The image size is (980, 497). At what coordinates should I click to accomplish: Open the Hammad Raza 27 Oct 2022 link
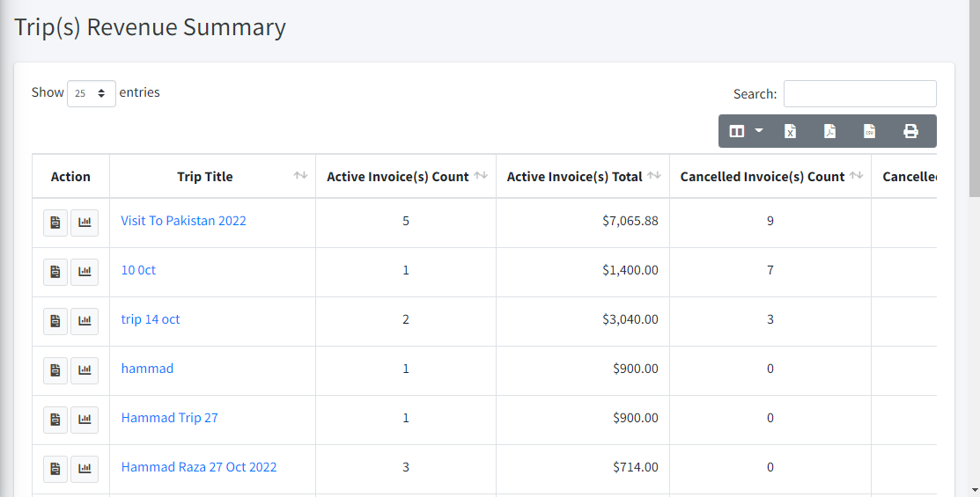pos(199,467)
